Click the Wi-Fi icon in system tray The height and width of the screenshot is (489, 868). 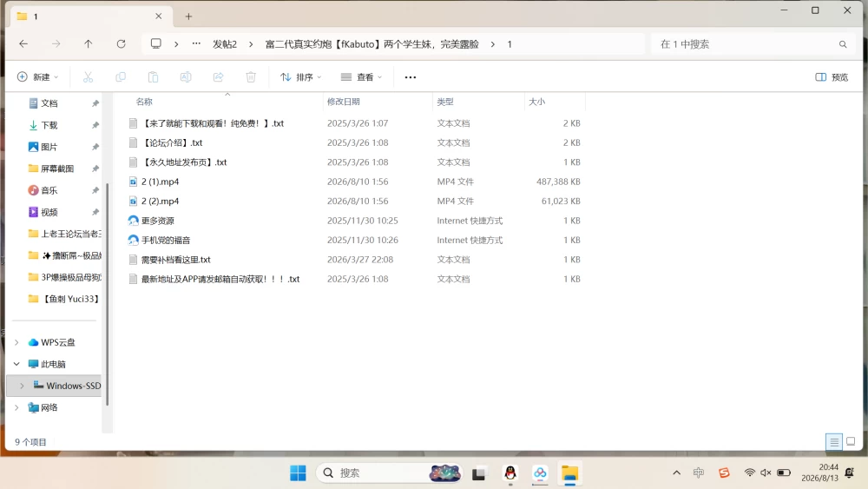pyautogui.click(x=750, y=472)
